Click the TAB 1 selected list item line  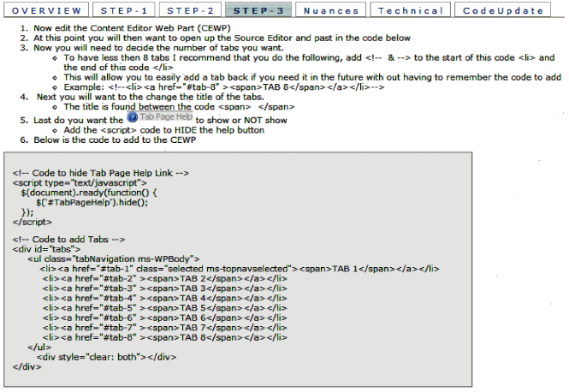tap(240, 269)
